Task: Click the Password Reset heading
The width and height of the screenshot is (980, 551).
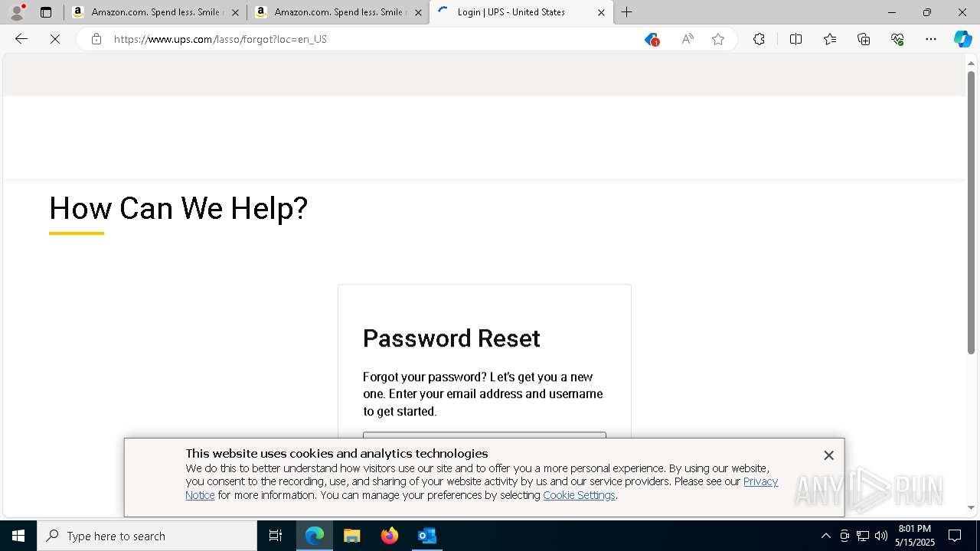Action: pos(452,338)
